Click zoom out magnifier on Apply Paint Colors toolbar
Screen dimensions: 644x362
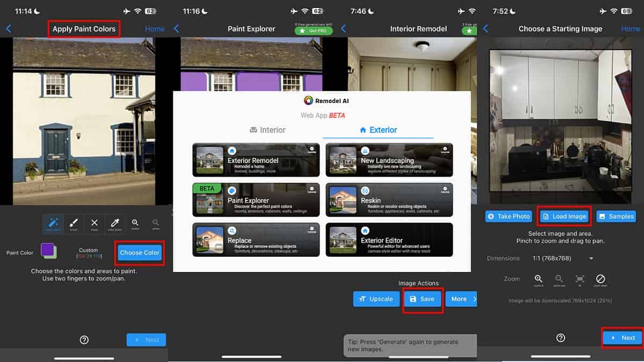pos(156,224)
